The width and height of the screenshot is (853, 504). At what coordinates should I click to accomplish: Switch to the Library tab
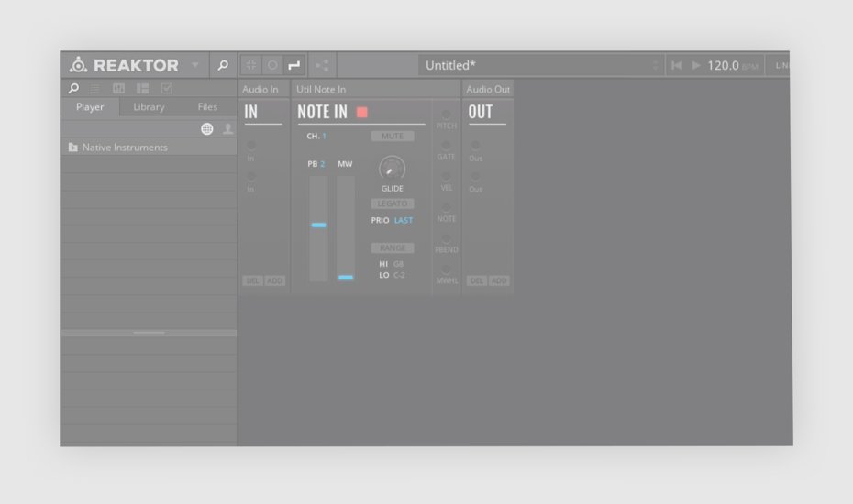click(149, 107)
